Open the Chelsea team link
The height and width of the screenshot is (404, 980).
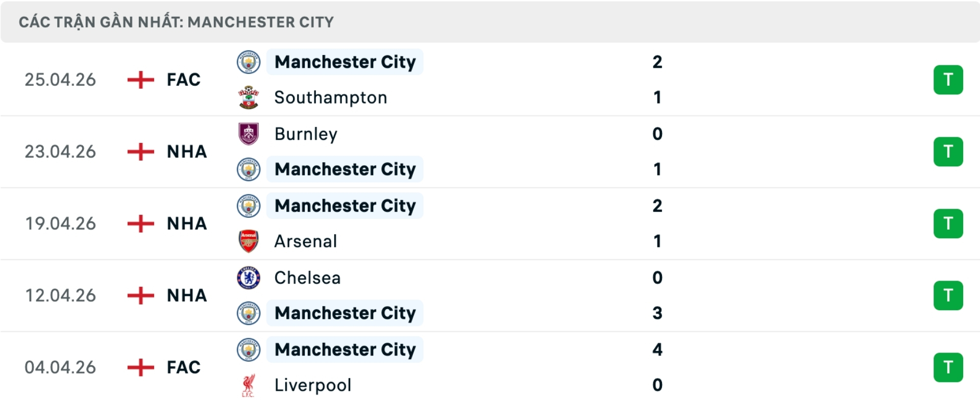point(307,277)
